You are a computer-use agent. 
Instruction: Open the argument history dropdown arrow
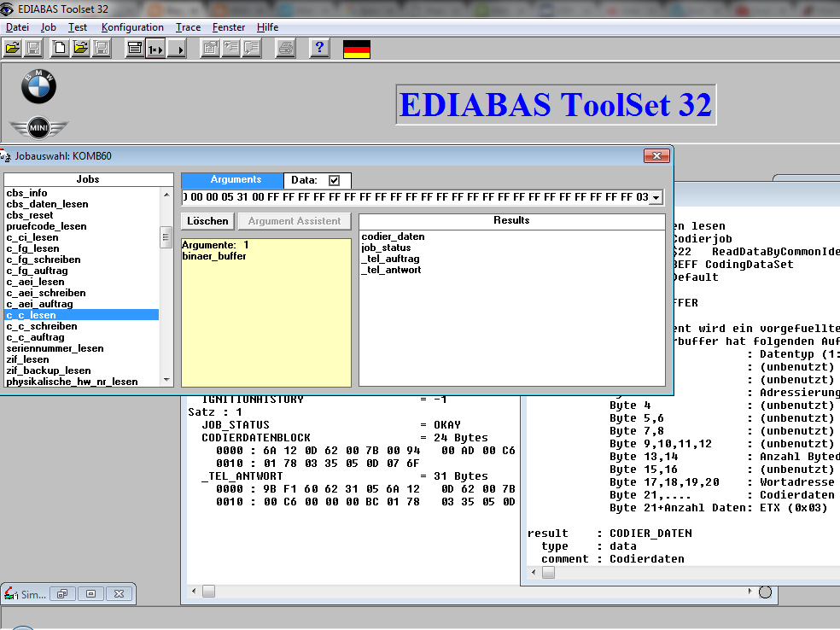[656, 198]
